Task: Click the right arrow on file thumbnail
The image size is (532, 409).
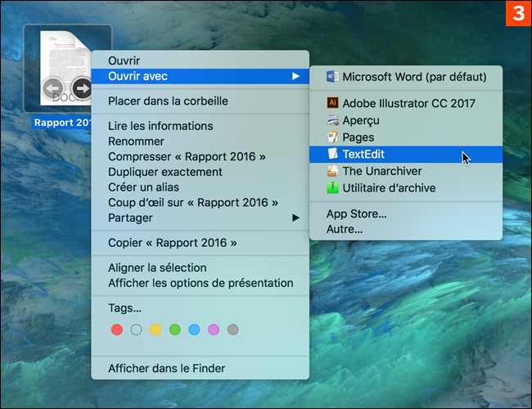Action: point(82,88)
